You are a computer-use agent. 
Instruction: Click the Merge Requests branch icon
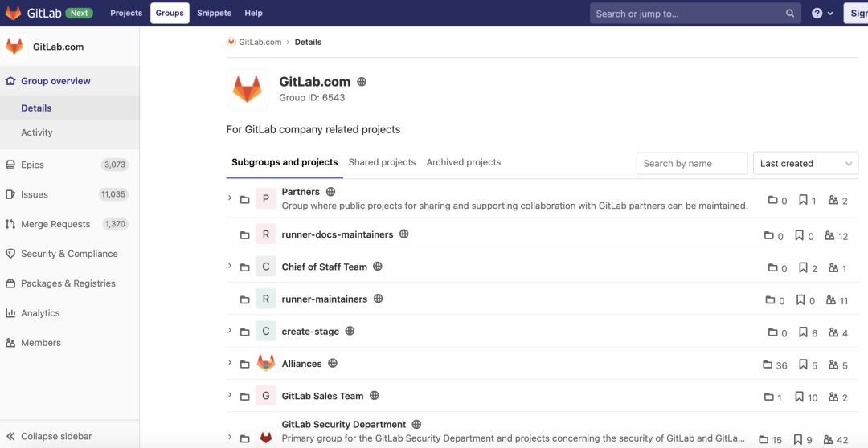[x=10, y=224]
